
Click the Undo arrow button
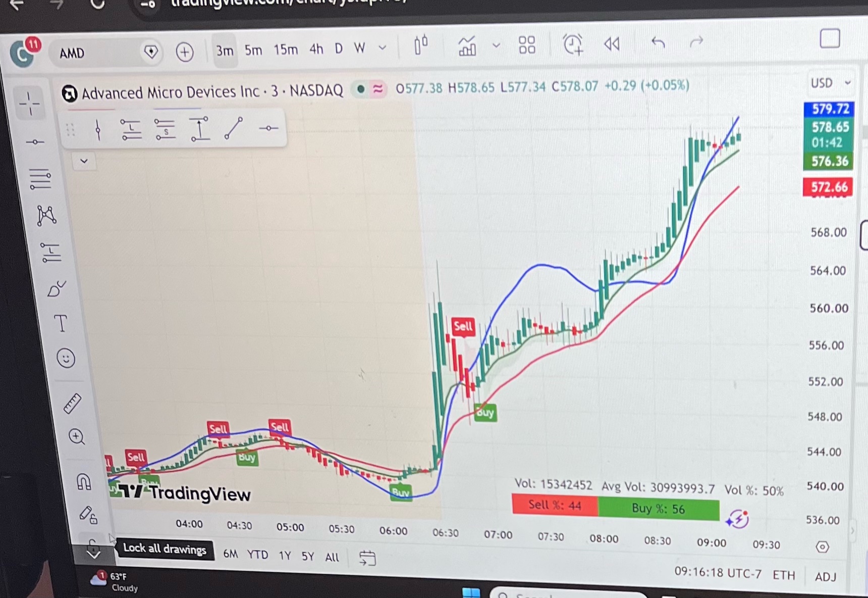click(x=658, y=42)
